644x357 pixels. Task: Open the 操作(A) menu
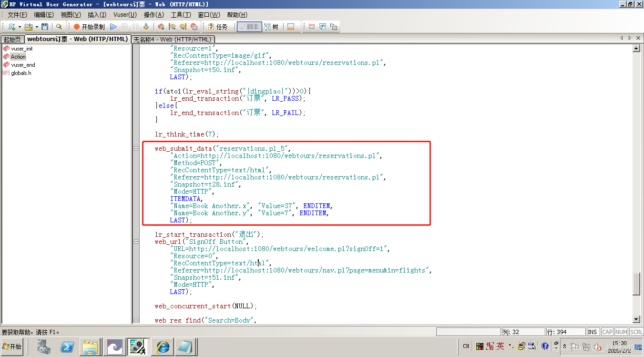[x=153, y=15]
